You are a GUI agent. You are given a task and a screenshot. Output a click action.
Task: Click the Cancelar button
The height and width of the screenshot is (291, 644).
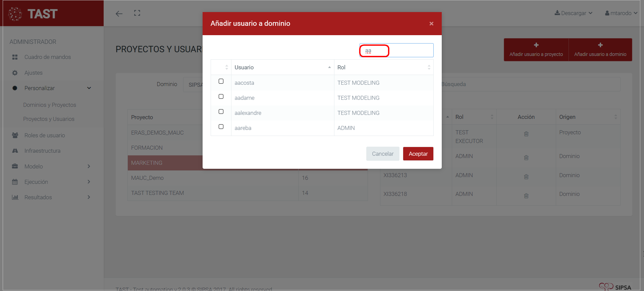pos(382,154)
